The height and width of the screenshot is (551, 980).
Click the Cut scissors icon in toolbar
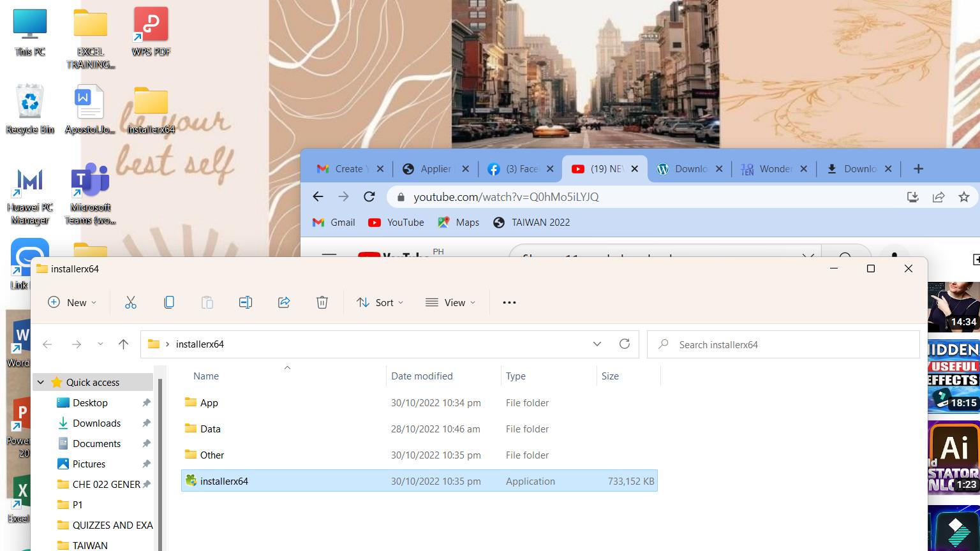pos(131,302)
